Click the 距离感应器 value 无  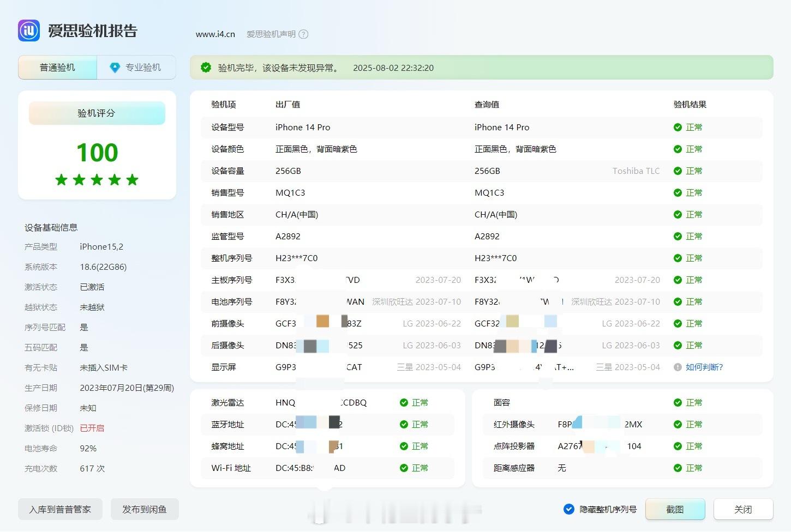tap(562, 468)
